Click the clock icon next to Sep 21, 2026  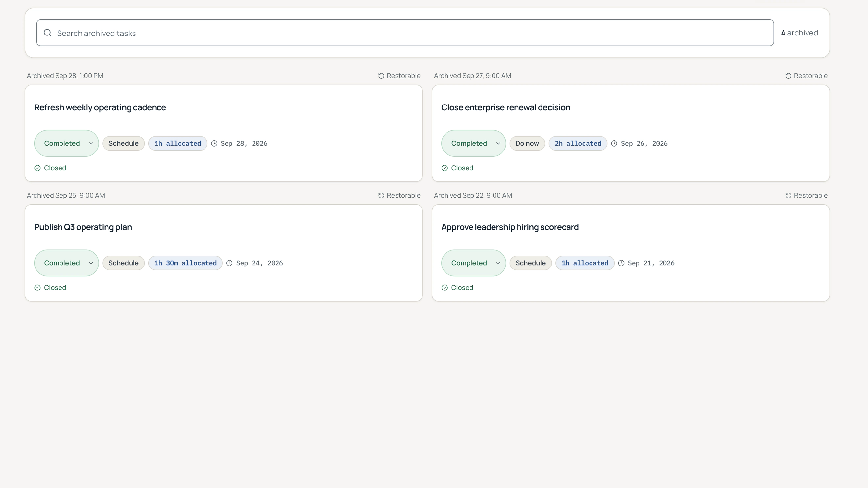click(621, 263)
